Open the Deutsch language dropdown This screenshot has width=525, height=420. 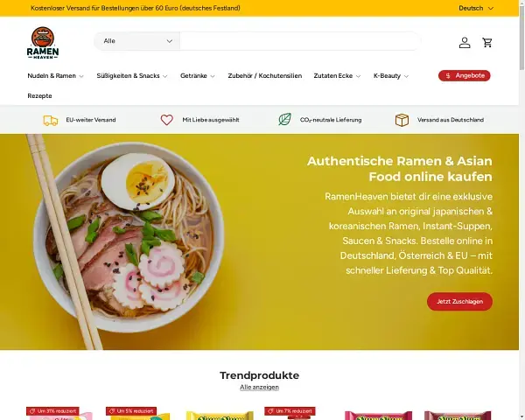pyautogui.click(x=476, y=8)
